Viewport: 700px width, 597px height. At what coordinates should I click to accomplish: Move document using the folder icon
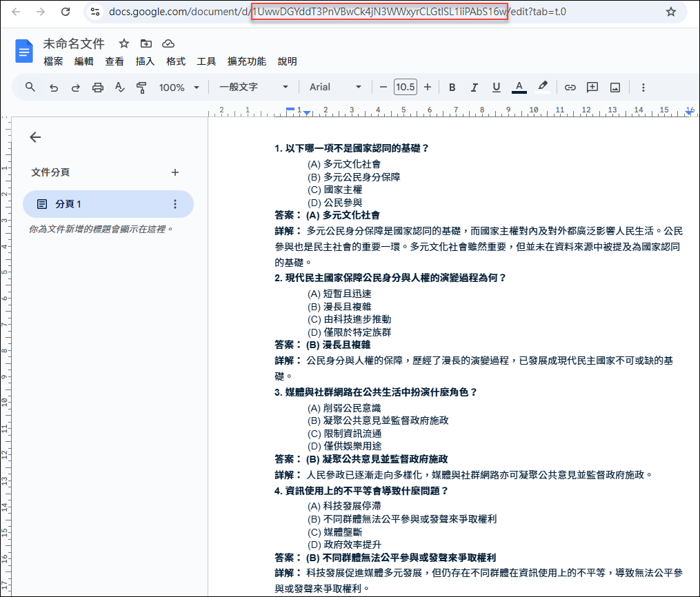tap(146, 43)
